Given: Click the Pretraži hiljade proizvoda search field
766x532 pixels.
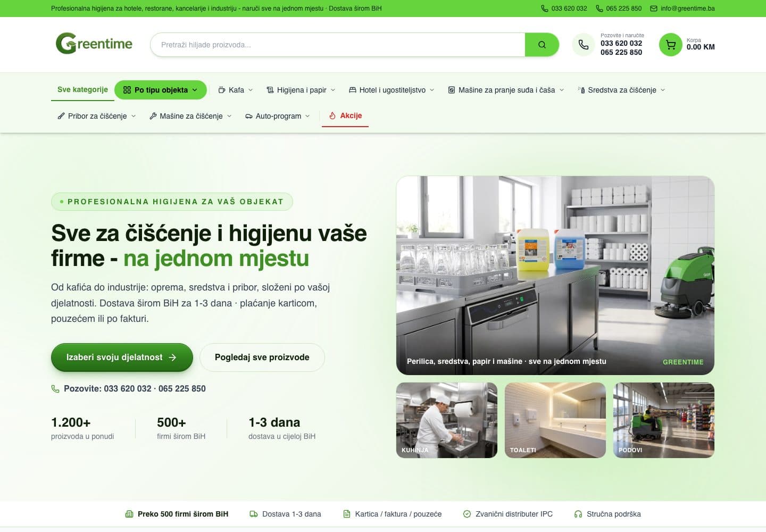Looking at the screenshot, I should click(x=337, y=45).
